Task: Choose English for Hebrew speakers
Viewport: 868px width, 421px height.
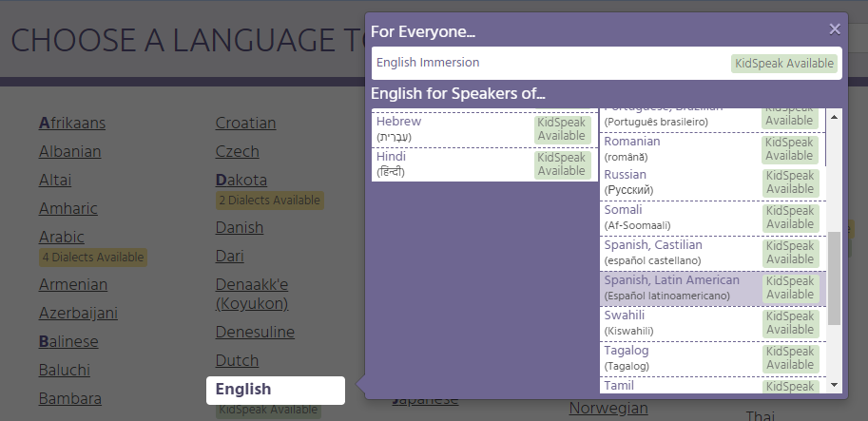Action: point(484,129)
